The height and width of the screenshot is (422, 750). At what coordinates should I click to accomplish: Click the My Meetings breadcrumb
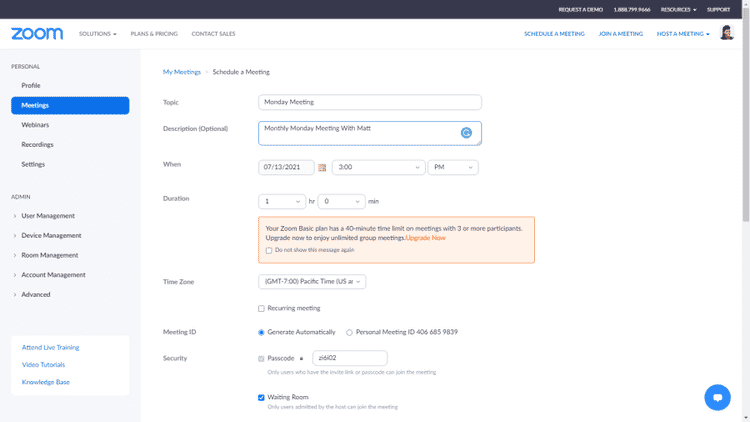(x=182, y=72)
